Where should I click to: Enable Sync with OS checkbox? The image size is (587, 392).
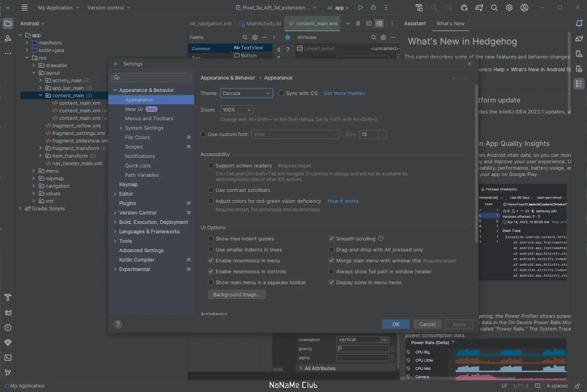coord(281,93)
